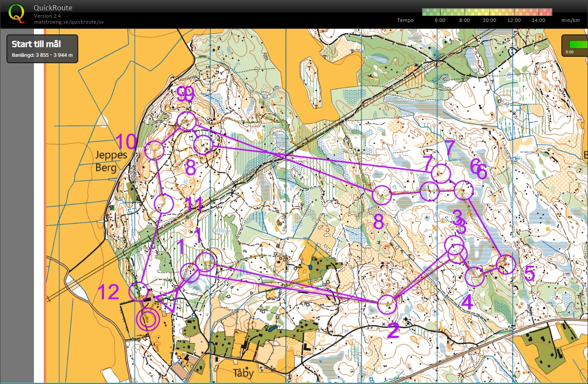Image resolution: width=588 pixels, height=384 pixels.
Task: Click the 12:00 pace value
Action: 514,20
